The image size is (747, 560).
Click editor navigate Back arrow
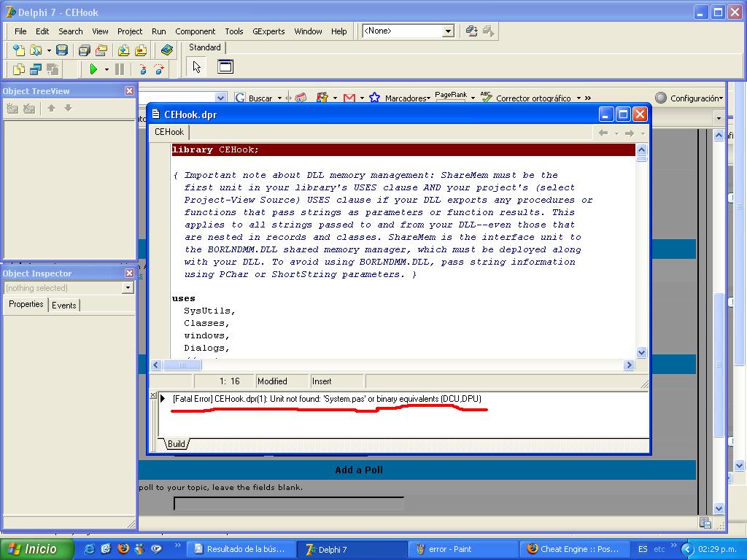point(603,133)
